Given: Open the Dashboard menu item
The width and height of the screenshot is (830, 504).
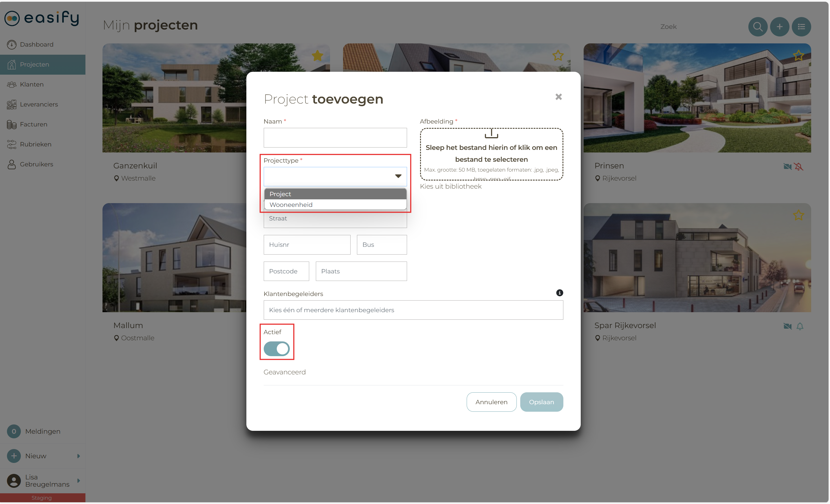Looking at the screenshot, I should tap(43, 45).
